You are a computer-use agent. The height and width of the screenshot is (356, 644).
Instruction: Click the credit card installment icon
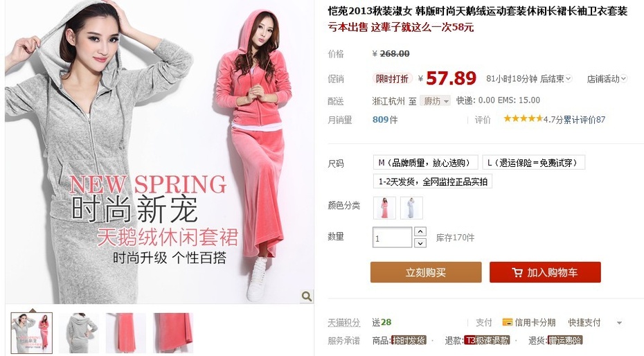507,322
